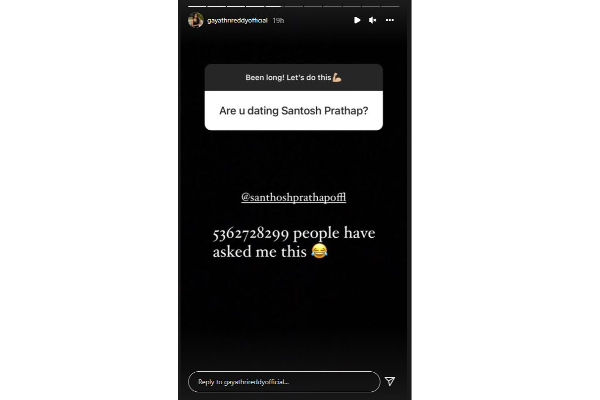Viewport: 600px width, 400px height.
Task: Click the 19h timestamp
Action: coord(278,21)
